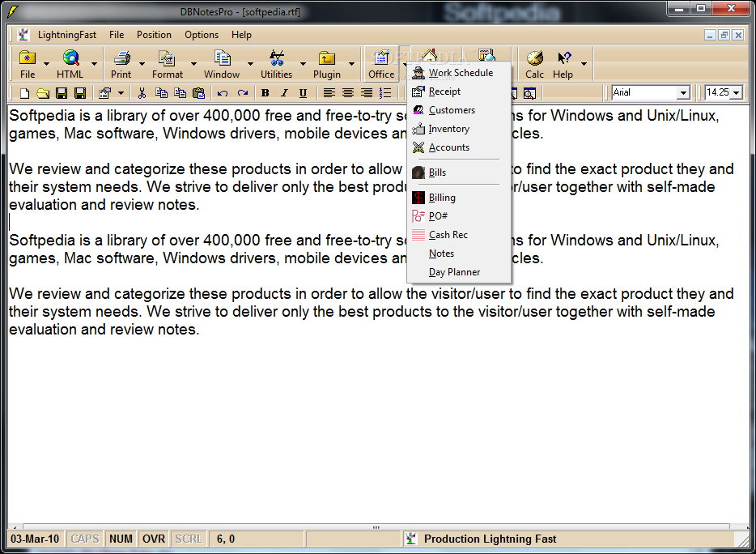Click the scissors Cut icon

click(x=142, y=93)
